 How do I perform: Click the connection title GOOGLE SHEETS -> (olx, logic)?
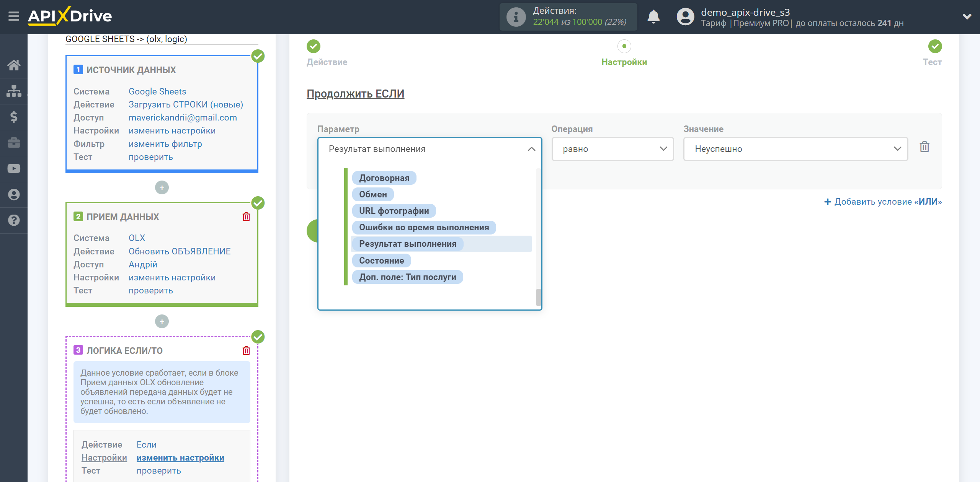126,39
